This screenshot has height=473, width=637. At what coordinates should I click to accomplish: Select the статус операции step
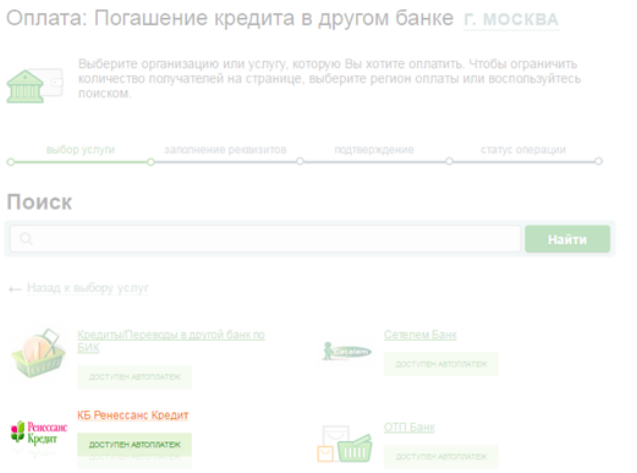523,150
